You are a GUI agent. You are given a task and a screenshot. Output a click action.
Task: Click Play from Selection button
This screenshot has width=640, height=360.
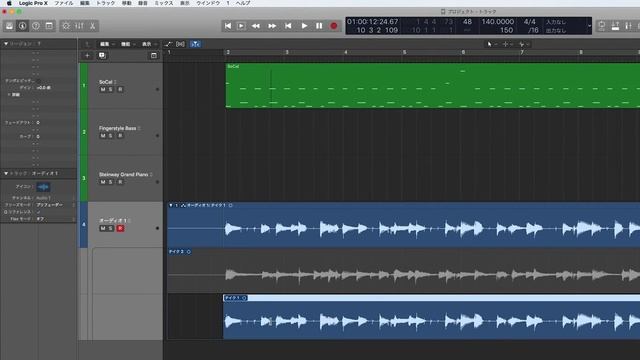[x=241, y=26]
